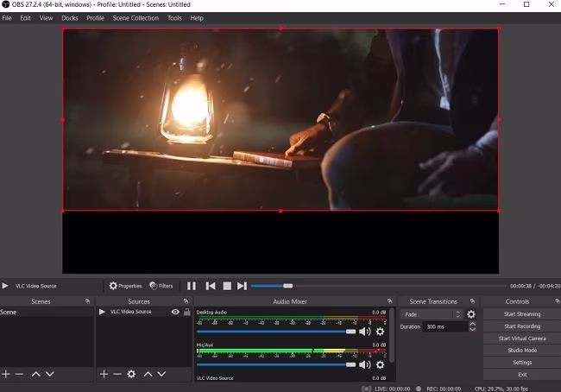Open transition properties gear icon
The width and height of the screenshot is (561, 392).
point(471,314)
